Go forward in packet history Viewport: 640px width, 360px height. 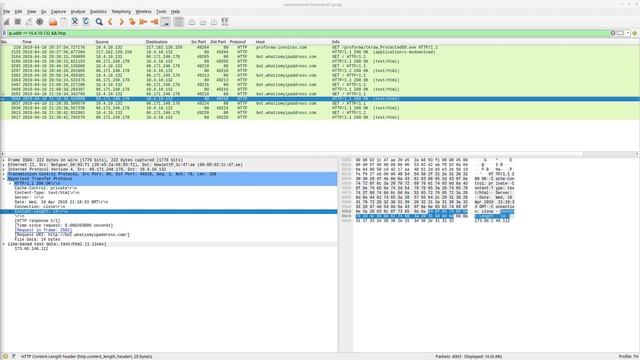pos(121,22)
